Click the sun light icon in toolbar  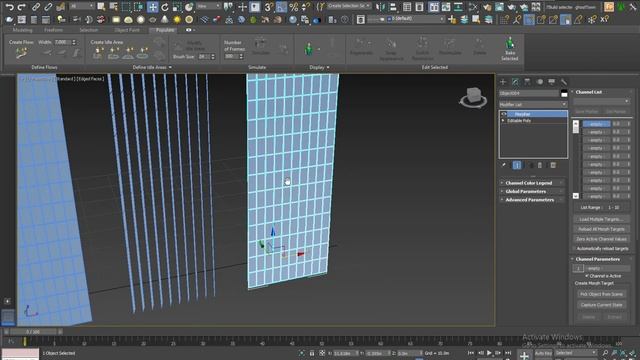(177, 19)
